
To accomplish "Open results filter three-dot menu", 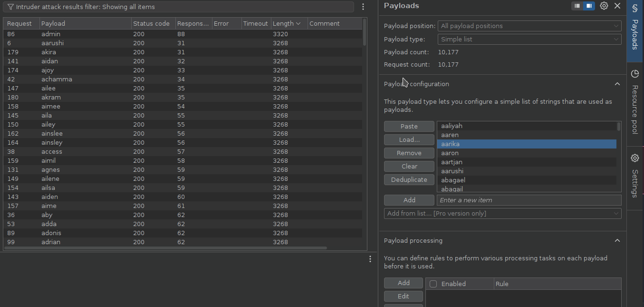I will coord(363,7).
